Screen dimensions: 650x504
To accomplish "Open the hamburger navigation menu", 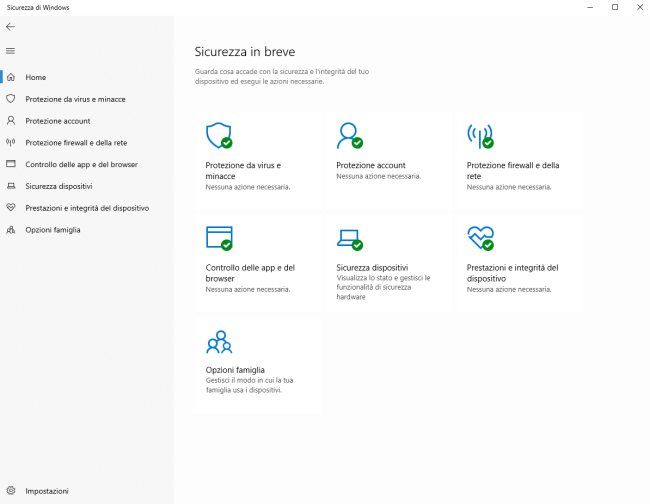I will point(10,51).
